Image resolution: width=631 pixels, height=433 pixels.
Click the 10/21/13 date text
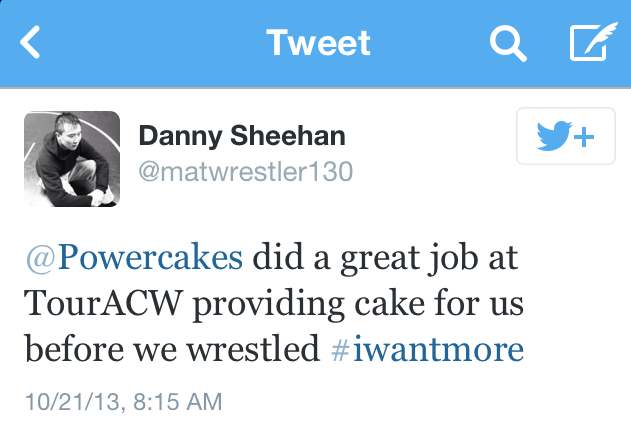[68, 402]
